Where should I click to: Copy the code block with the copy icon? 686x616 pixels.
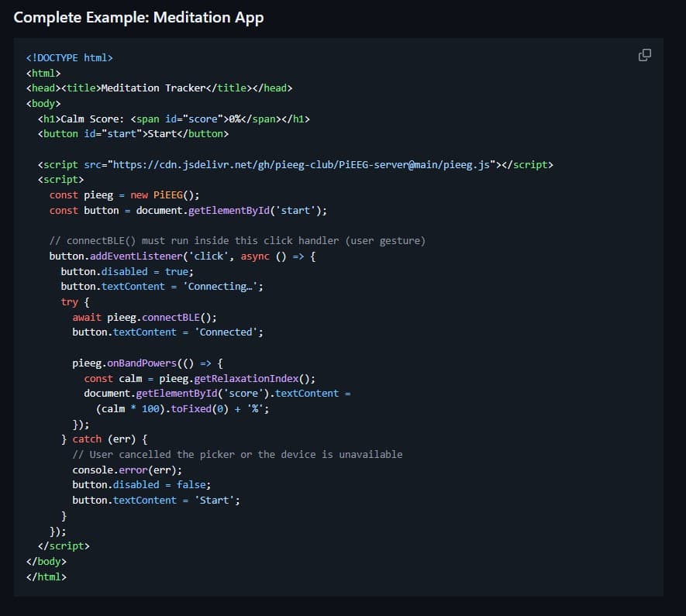click(x=644, y=55)
